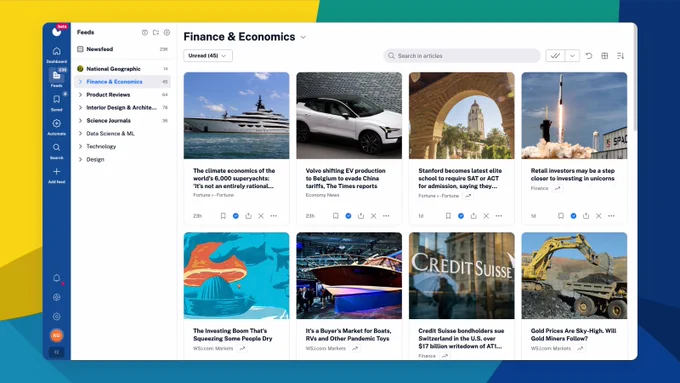Click the rocket launch article thumbnail
Image resolution: width=680 pixels, height=383 pixels.
(x=574, y=115)
